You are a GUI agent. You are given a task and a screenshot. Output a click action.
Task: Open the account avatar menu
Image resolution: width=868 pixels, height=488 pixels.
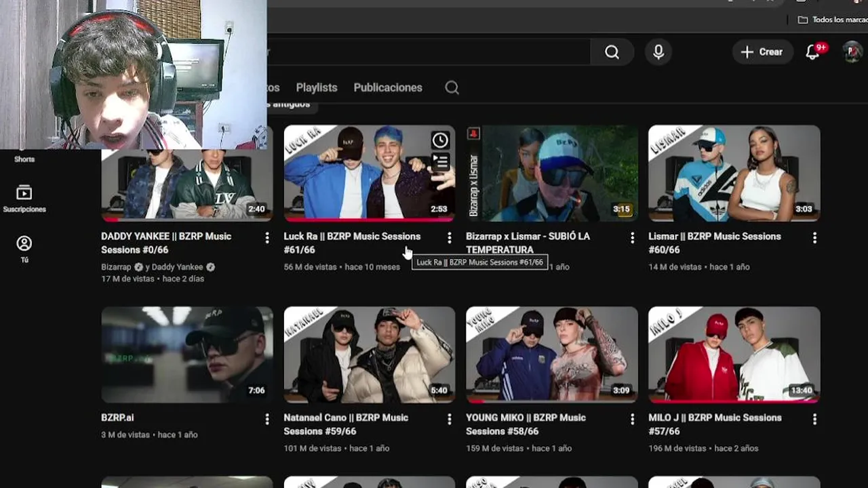(x=852, y=52)
